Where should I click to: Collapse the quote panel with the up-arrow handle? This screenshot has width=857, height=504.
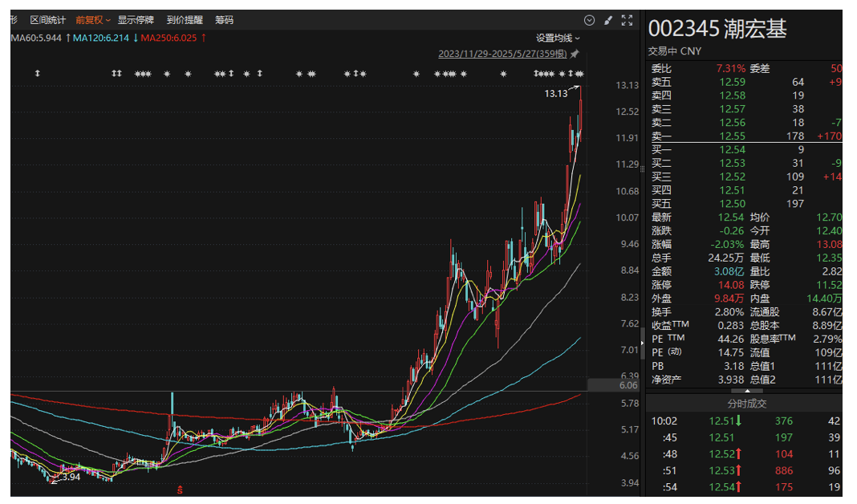[746, 391]
